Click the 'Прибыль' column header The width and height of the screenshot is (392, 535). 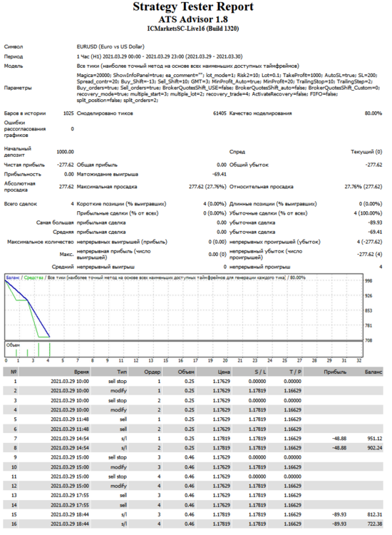[x=335, y=372]
